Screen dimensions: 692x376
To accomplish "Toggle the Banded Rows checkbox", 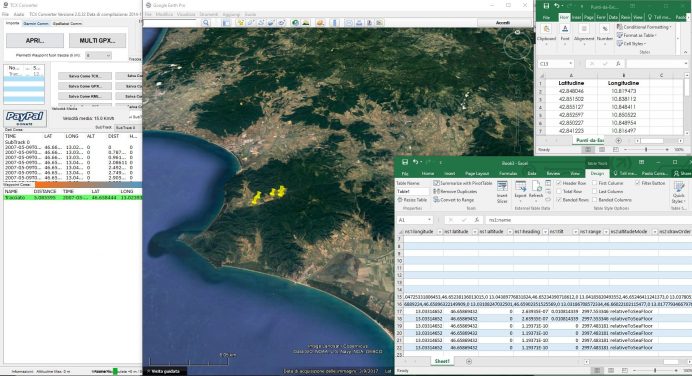I will click(x=559, y=199).
